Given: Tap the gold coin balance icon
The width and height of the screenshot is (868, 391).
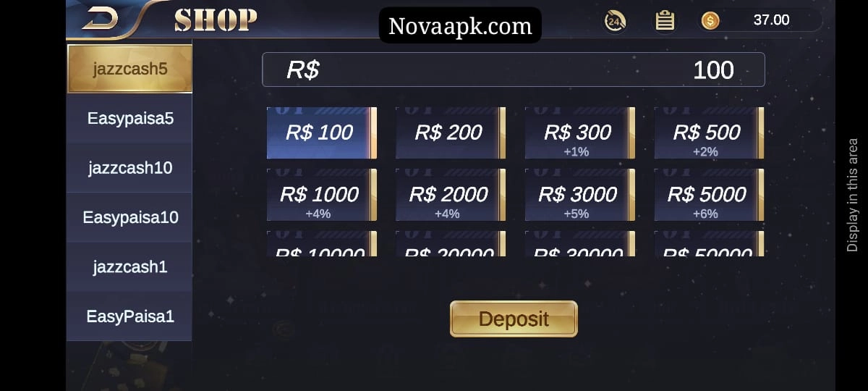Looking at the screenshot, I should pos(710,20).
